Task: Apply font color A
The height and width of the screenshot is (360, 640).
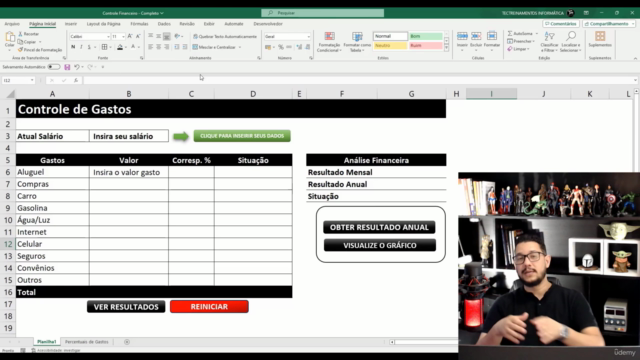Action: 133,47
